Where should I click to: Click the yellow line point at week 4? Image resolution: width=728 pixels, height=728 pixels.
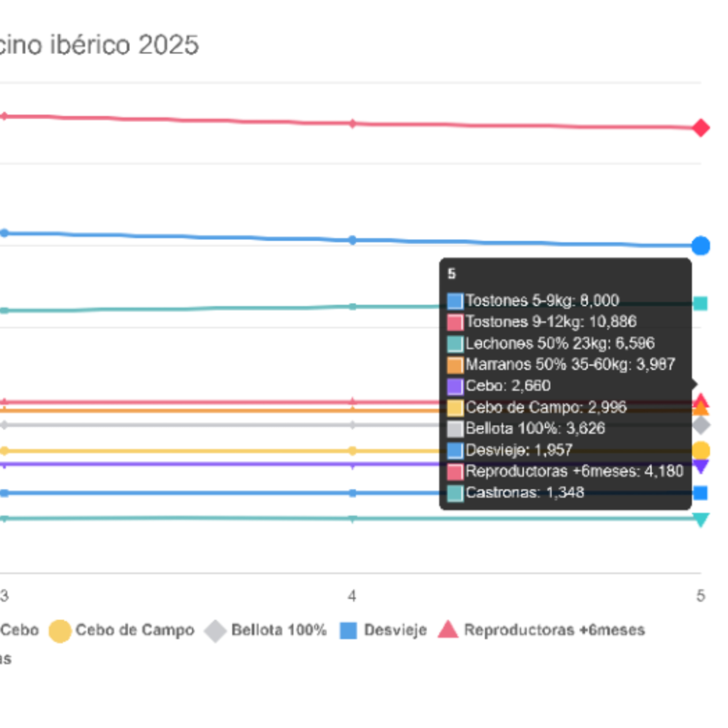352,451
